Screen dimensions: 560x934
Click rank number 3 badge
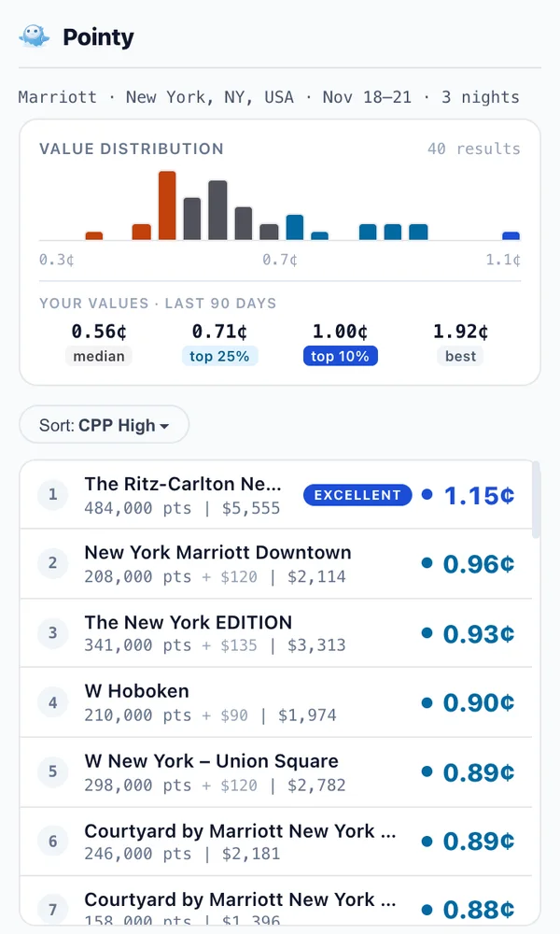[53, 632]
